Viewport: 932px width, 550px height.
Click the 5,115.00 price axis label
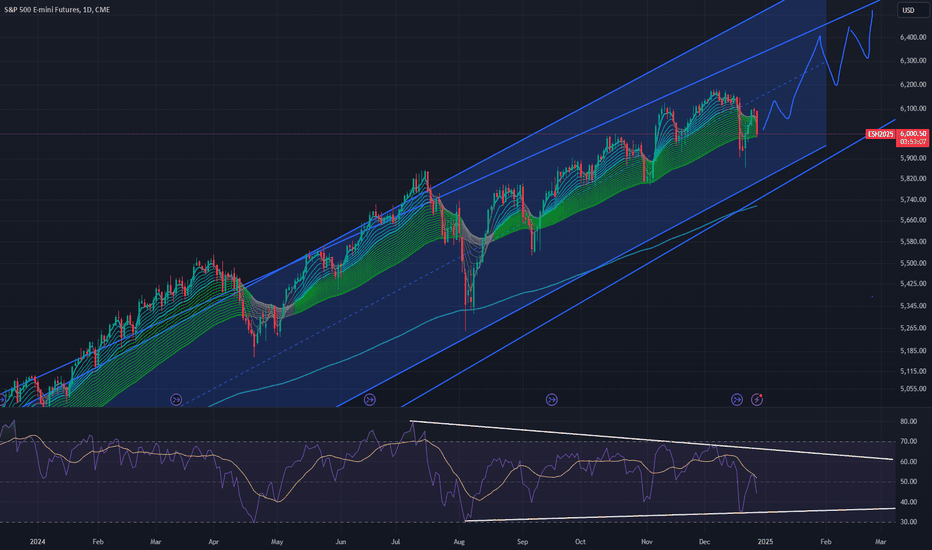point(913,371)
